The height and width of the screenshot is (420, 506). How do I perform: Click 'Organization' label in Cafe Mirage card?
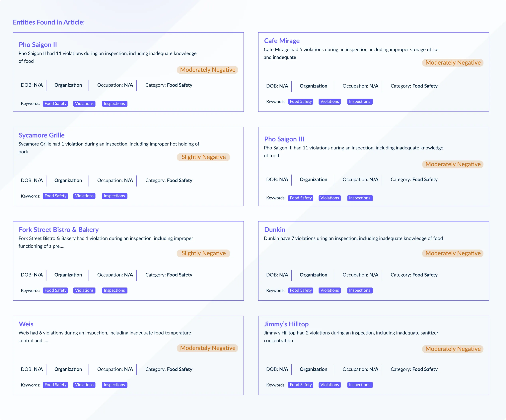pyautogui.click(x=313, y=86)
